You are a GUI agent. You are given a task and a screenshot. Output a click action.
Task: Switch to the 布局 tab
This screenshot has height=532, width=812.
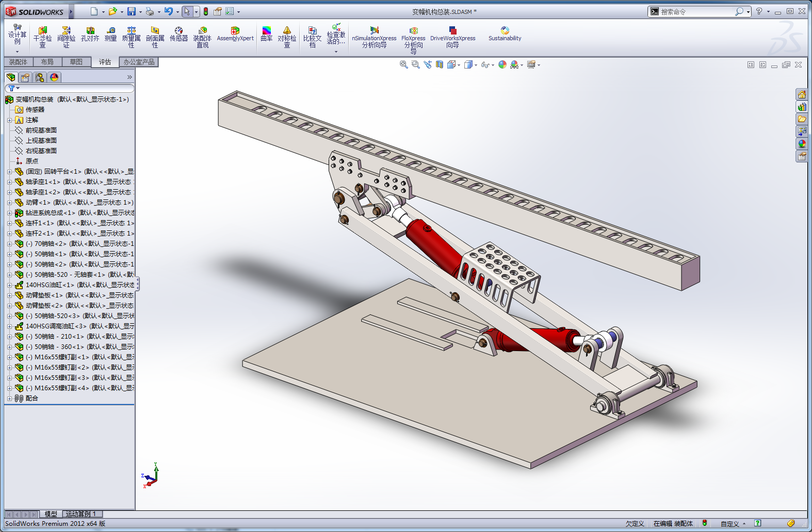(x=47, y=62)
